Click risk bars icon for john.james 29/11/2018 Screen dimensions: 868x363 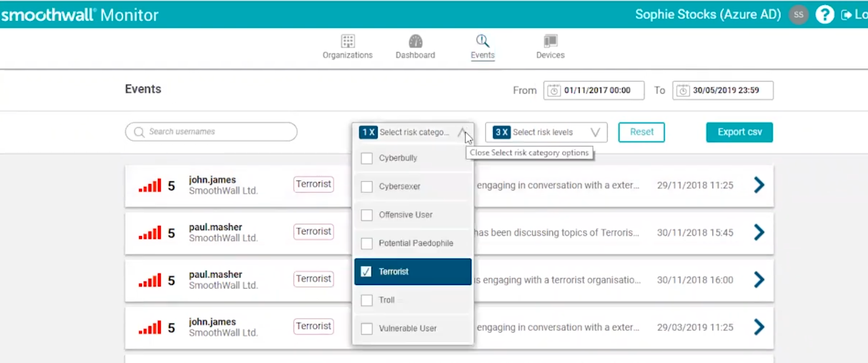150,186
